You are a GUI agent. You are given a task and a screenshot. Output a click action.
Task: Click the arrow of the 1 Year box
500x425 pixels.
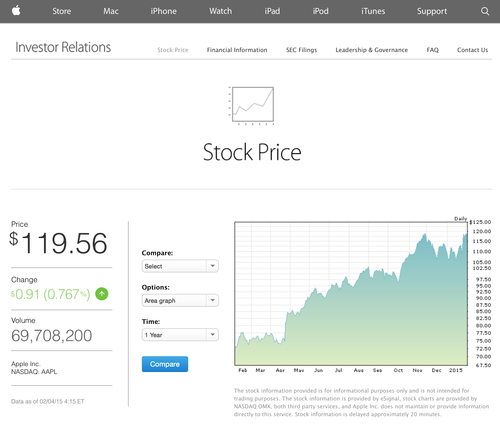pos(212,335)
